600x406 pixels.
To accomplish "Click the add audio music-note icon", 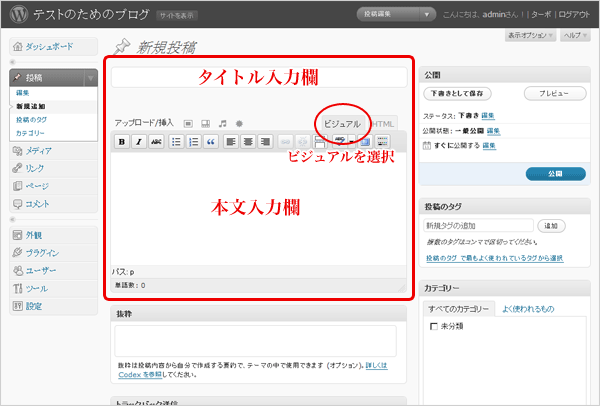I will [222, 124].
